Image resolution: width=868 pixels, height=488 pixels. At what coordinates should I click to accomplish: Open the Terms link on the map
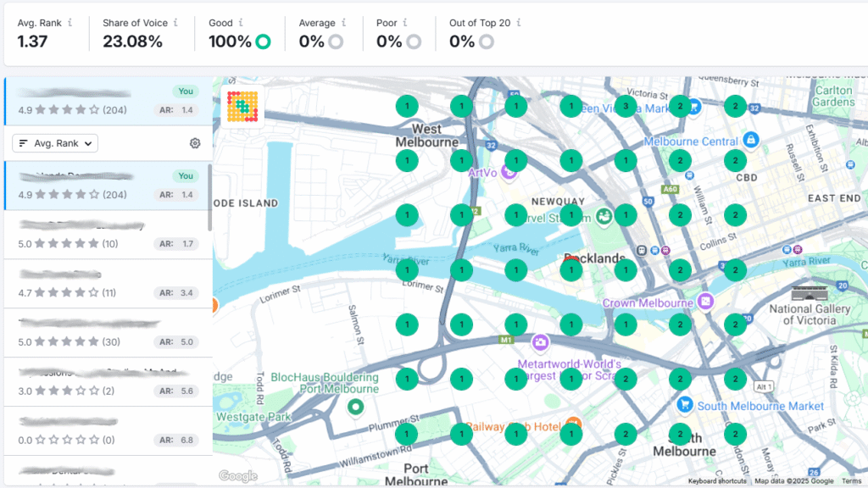coord(851,481)
